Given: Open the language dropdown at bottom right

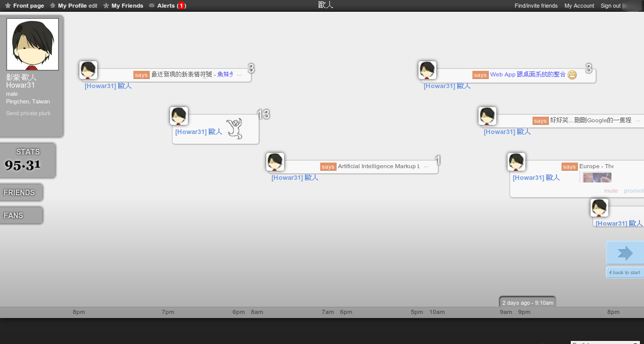Looking at the screenshot, I should point(605,342).
